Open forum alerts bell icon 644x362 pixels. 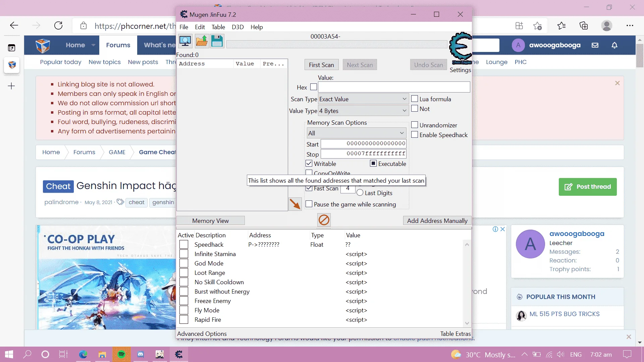pyautogui.click(x=614, y=45)
